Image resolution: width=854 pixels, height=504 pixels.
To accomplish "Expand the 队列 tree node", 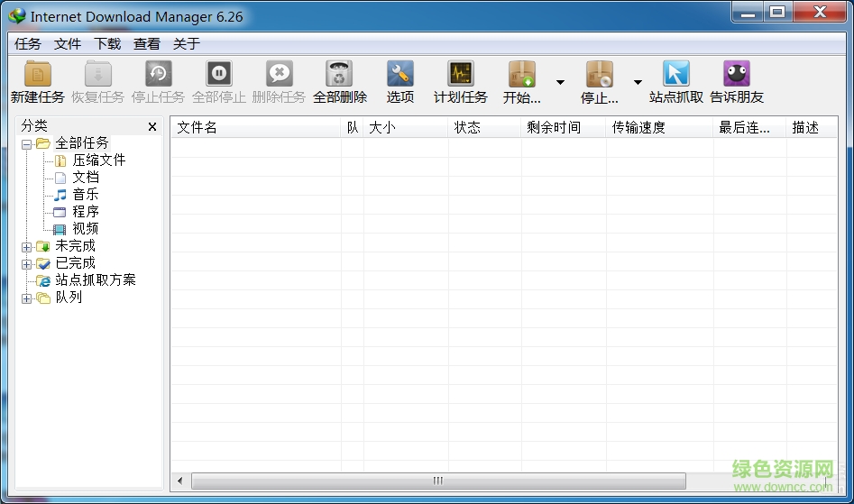I will (x=26, y=298).
